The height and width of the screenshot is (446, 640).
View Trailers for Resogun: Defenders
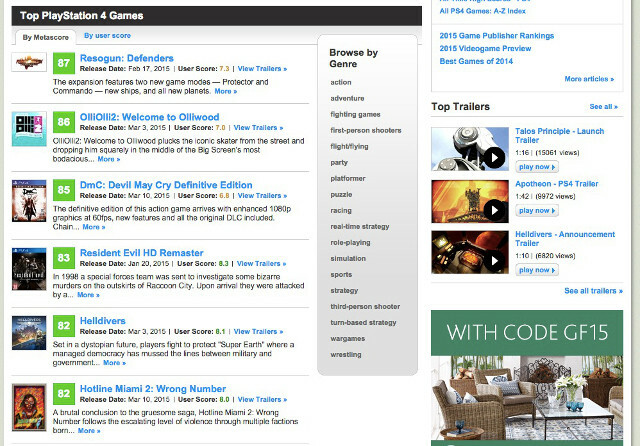[262, 69]
